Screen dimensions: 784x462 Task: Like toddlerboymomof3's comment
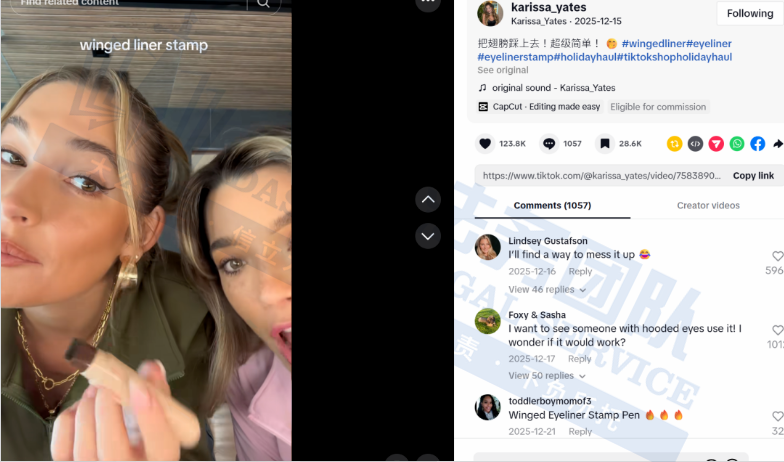coord(778,416)
